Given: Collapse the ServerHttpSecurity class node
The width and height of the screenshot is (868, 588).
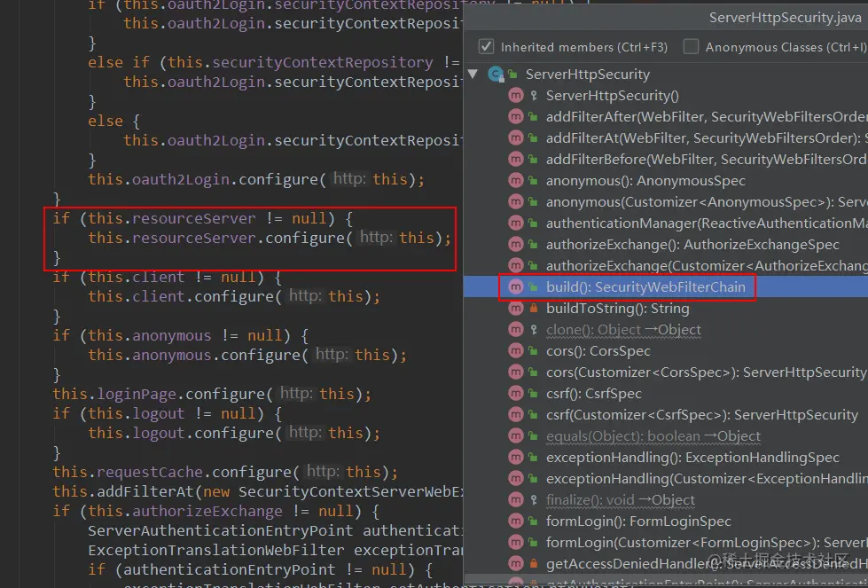Looking at the screenshot, I should [x=473, y=74].
